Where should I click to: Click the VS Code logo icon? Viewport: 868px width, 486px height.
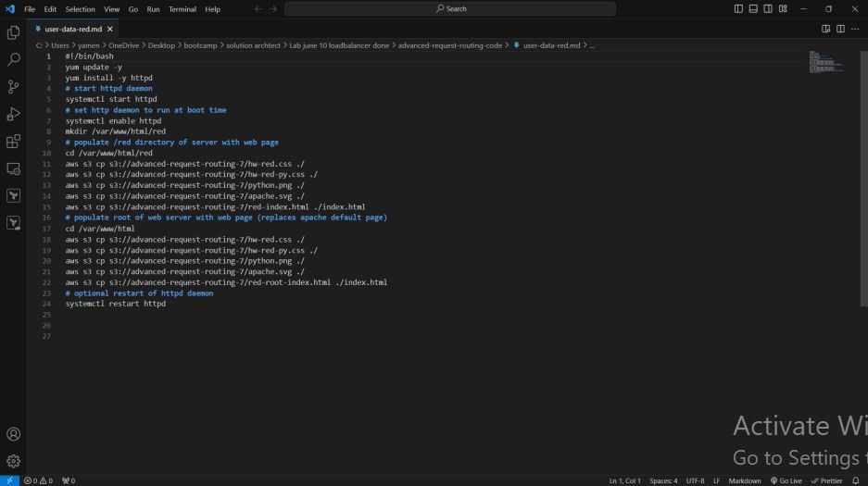coord(10,9)
